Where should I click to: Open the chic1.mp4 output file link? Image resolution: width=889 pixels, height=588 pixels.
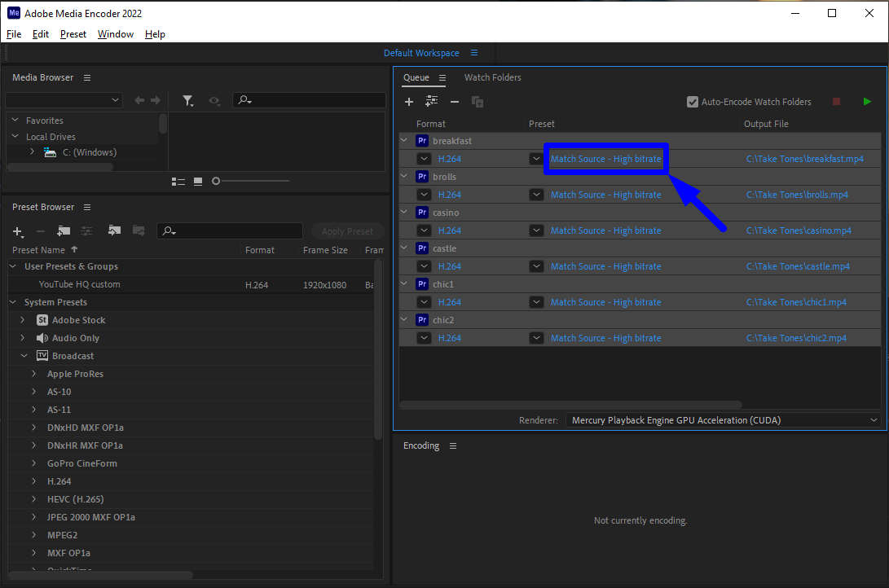click(796, 302)
